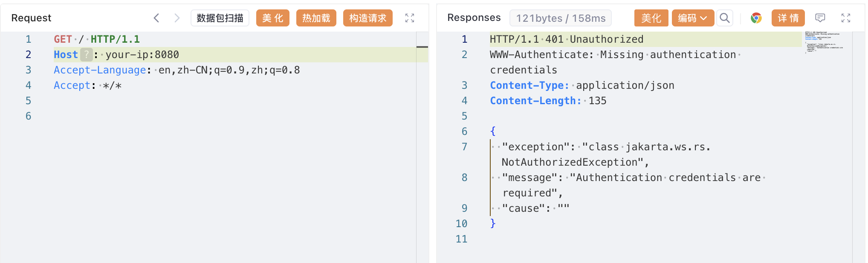The image size is (868, 263).
Task: Expand the Responses panel to fullscreen
Action: pos(845,18)
